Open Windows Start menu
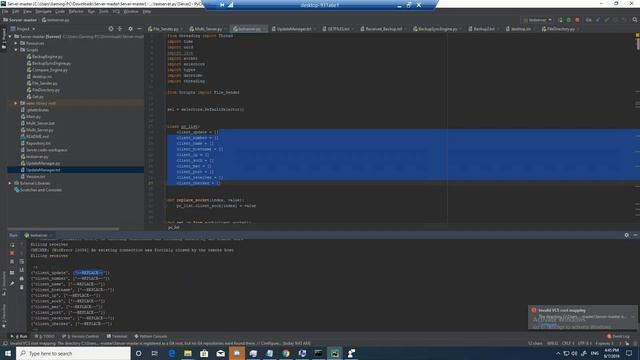The width and height of the screenshot is (640, 360). coord(8,353)
